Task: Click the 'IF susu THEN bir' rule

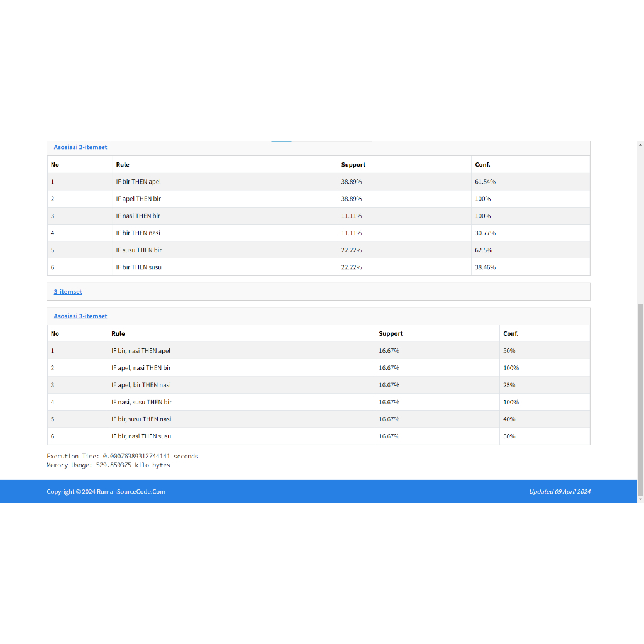Action: point(138,250)
